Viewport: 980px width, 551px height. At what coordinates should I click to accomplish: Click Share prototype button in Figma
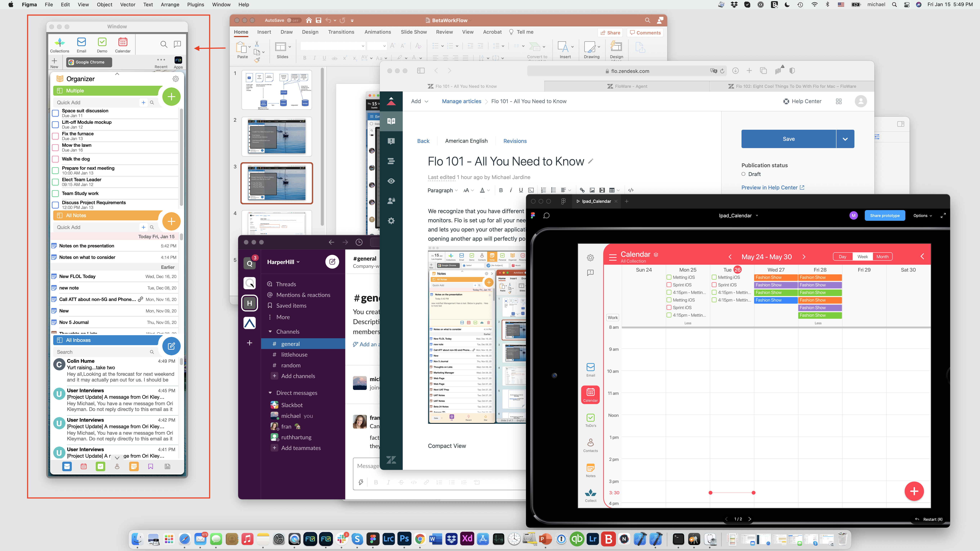coord(884,216)
